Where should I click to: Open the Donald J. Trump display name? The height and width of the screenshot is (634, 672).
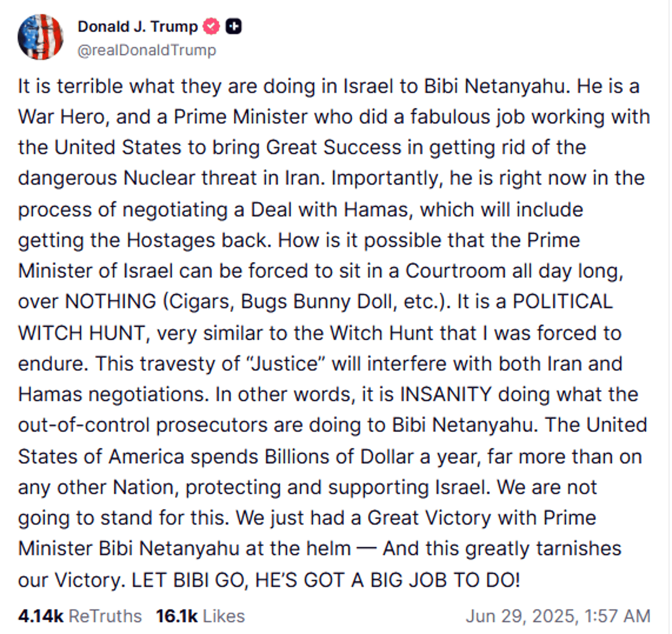138,26
